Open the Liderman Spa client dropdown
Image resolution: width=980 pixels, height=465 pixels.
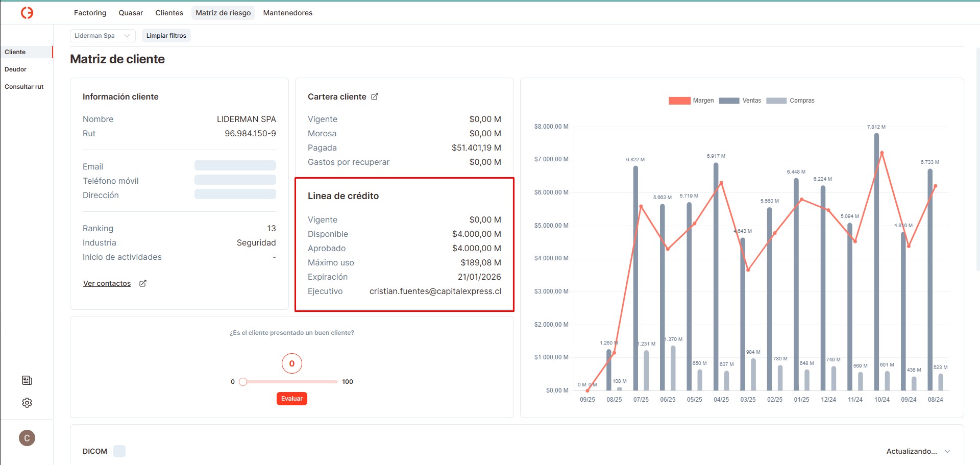tap(102, 36)
